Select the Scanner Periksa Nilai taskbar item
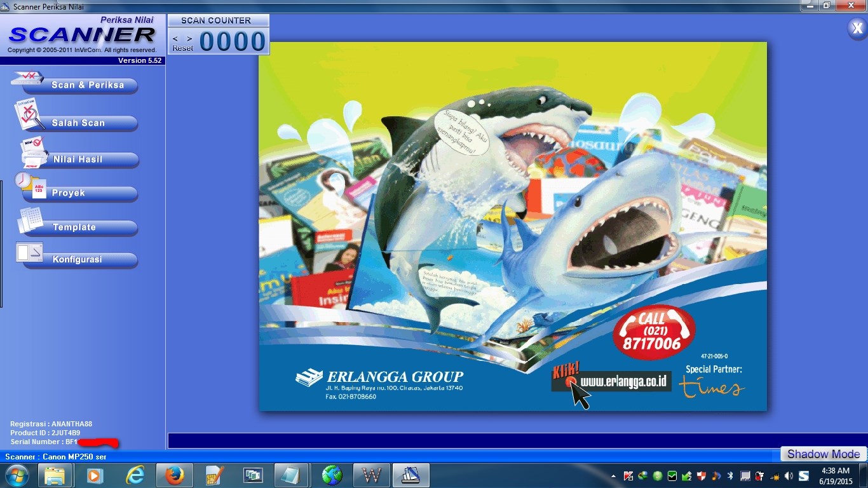This screenshot has width=868, height=488. (x=410, y=475)
